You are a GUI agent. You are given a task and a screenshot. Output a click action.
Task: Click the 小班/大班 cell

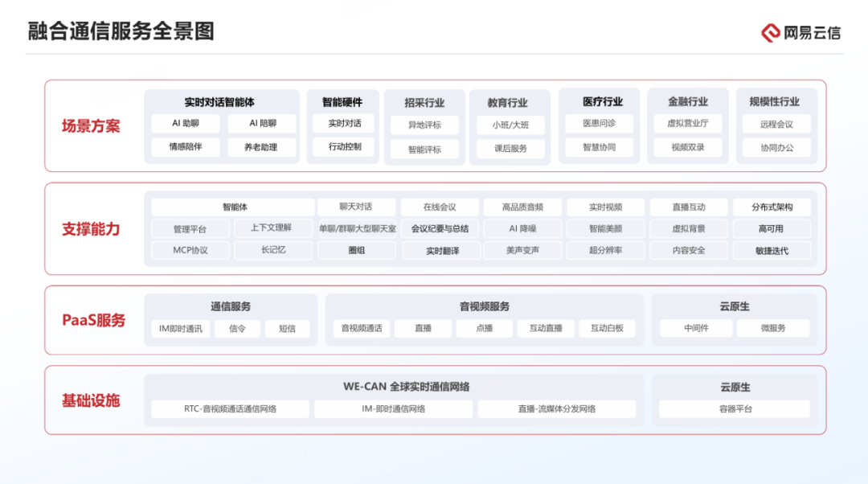tap(510, 125)
